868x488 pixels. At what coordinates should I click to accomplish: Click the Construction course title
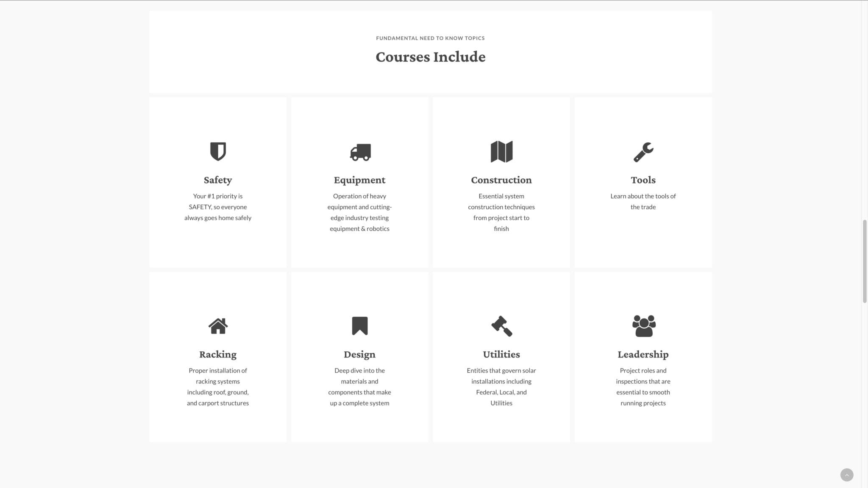tap(501, 180)
